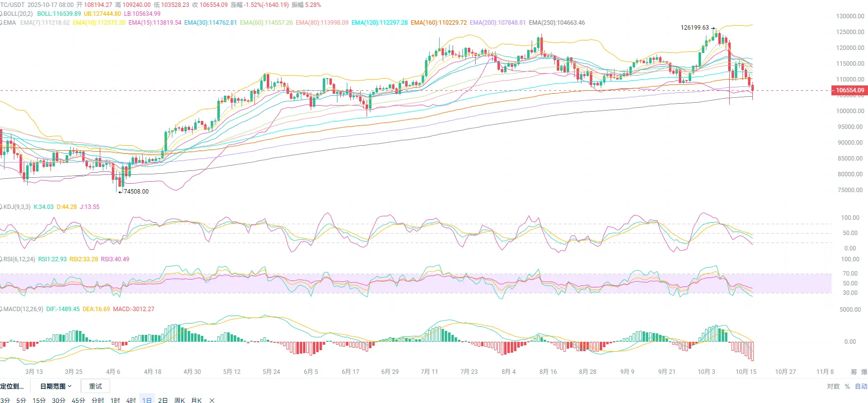Close the timeframe bar with the X icon
The width and height of the screenshot is (868, 403).
click(x=212, y=400)
